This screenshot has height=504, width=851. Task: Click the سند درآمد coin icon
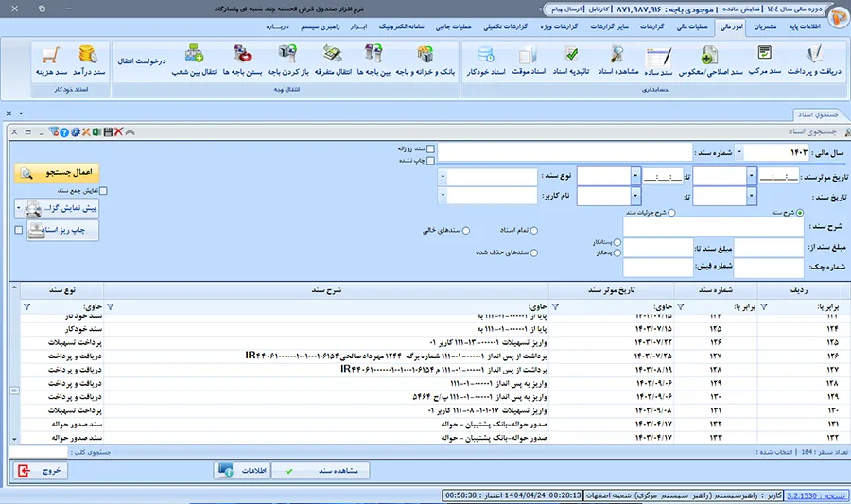pyautogui.click(x=88, y=59)
